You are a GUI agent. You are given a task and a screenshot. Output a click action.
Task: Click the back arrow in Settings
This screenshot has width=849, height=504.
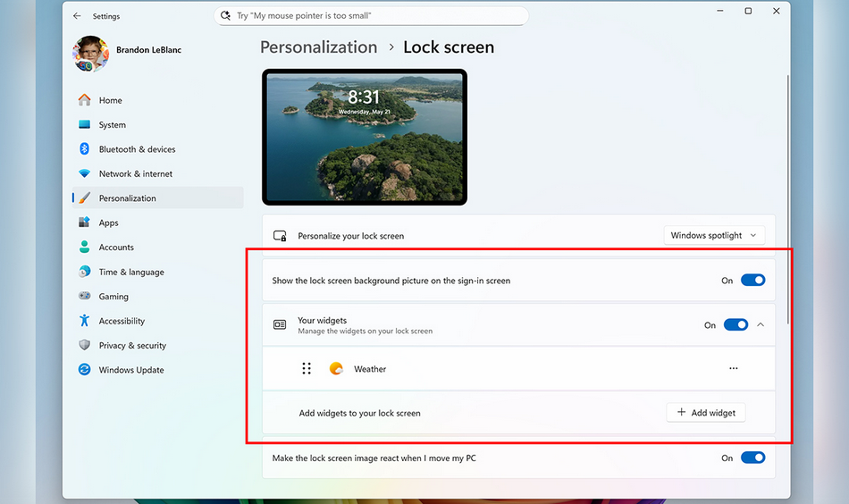pyautogui.click(x=77, y=16)
